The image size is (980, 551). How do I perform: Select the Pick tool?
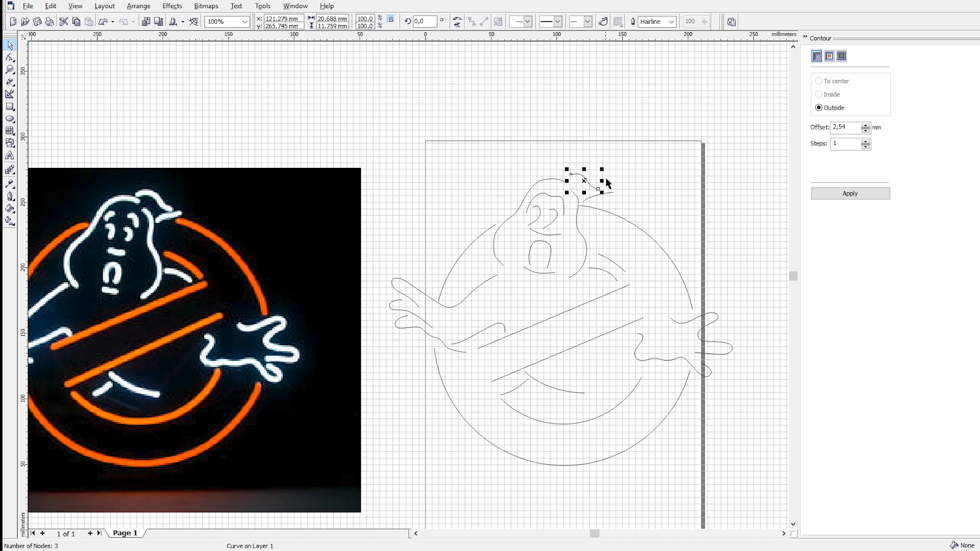click(x=10, y=45)
